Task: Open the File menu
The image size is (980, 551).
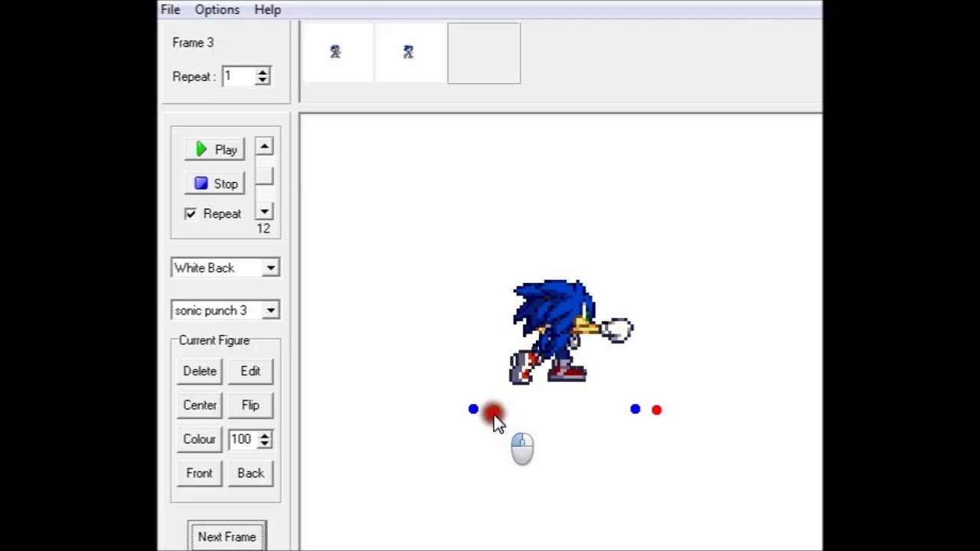Action: click(x=170, y=9)
